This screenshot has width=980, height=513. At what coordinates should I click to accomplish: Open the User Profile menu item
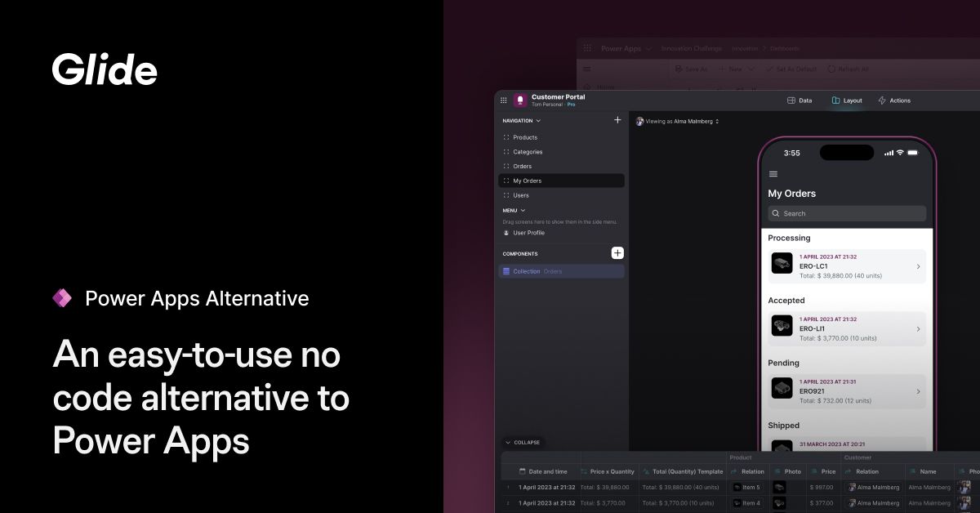click(x=561, y=233)
